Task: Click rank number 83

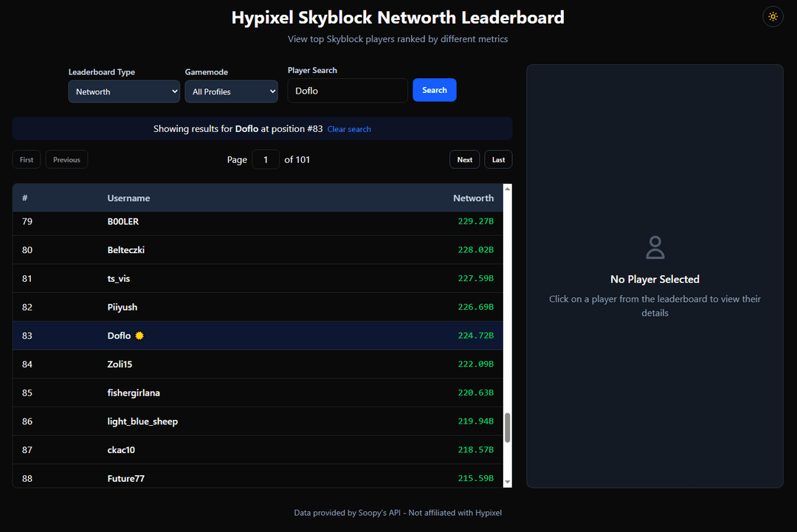Action: pos(27,335)
